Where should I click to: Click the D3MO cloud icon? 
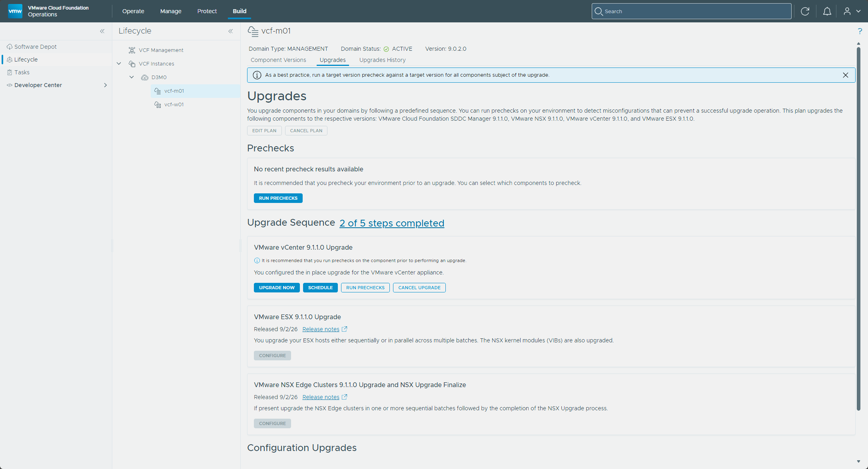pos(145,77)
